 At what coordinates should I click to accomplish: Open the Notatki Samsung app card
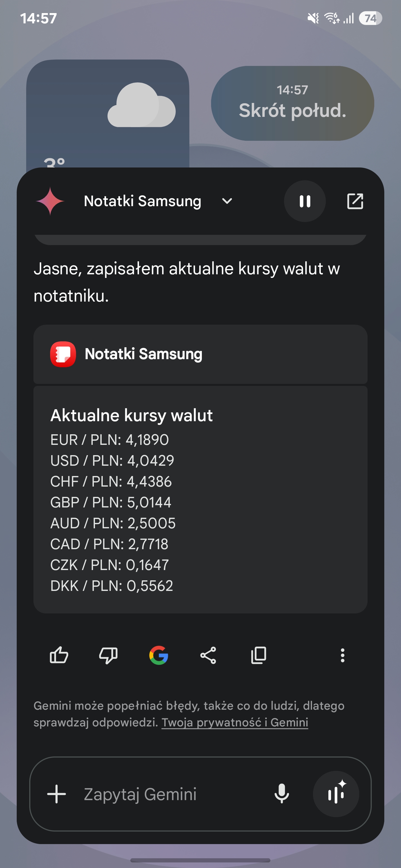click(200, 354)
